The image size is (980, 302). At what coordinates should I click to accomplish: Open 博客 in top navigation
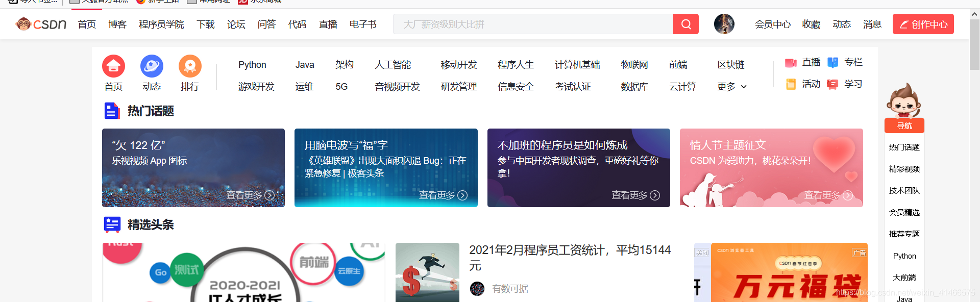pyautogui.click(x=117, y=24)
